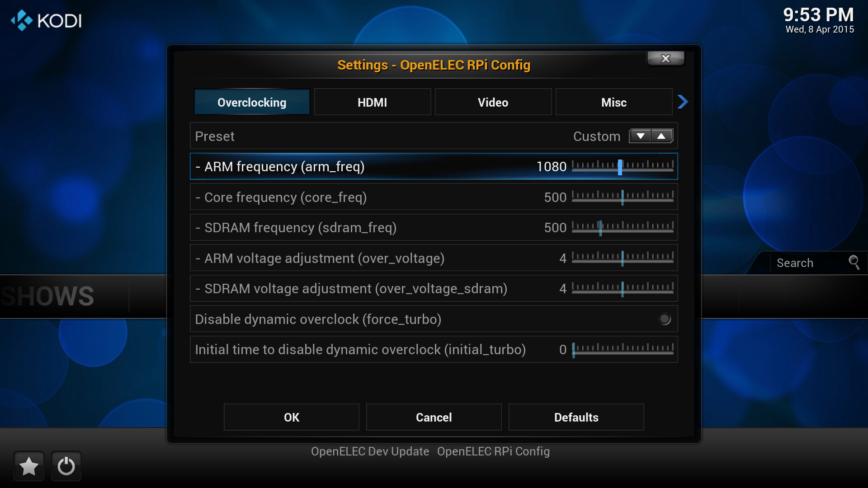Select the Overclocking tab

[251, 102]
